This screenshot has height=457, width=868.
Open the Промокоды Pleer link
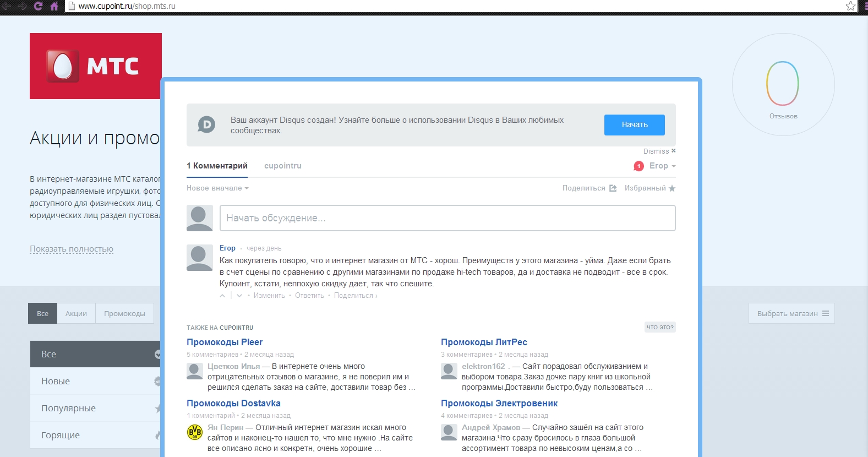(x=225, y=342)
